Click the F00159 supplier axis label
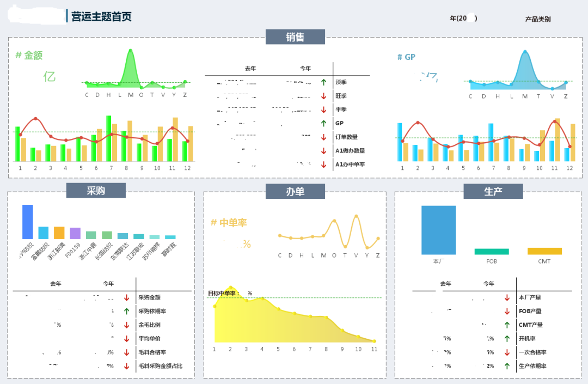 click(72, 251)
